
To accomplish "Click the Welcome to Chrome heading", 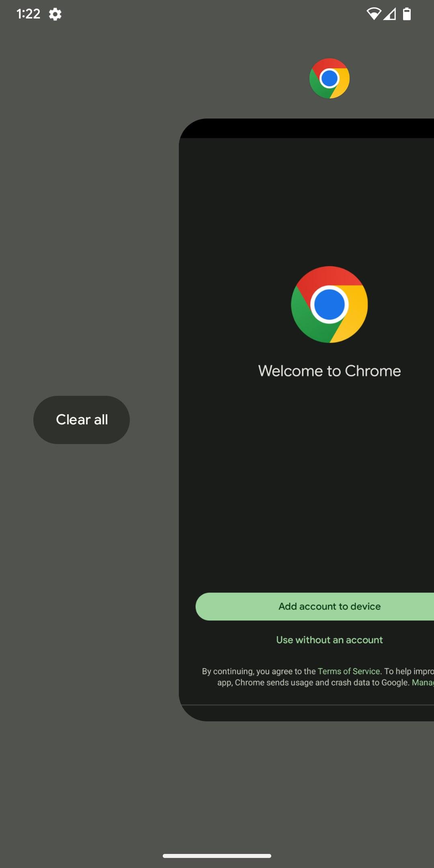I will tap(330, 371).
